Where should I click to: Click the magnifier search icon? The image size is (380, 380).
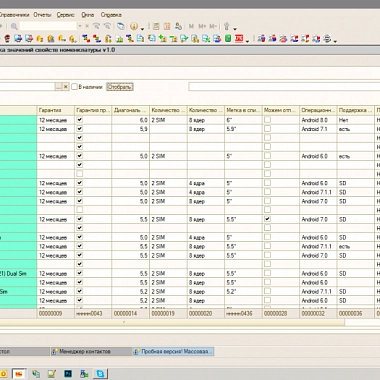(x=14, y=26)
